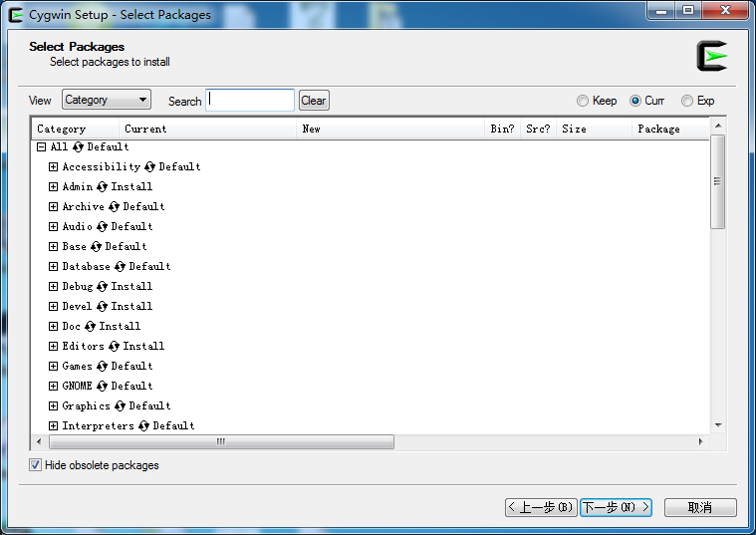Click the Package column header
Screen dimensions: 756x535
(670, 129)
